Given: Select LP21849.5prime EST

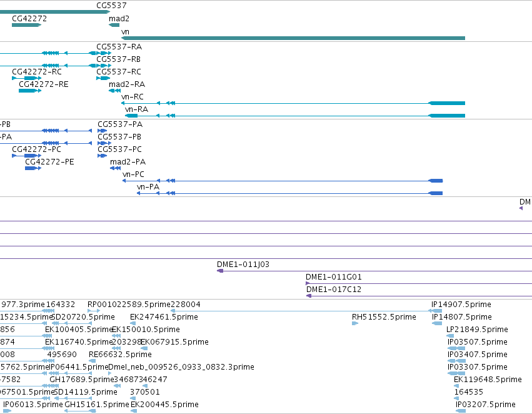Looking at the screenshot, I should pyautogui.click(x=450, y=336).
